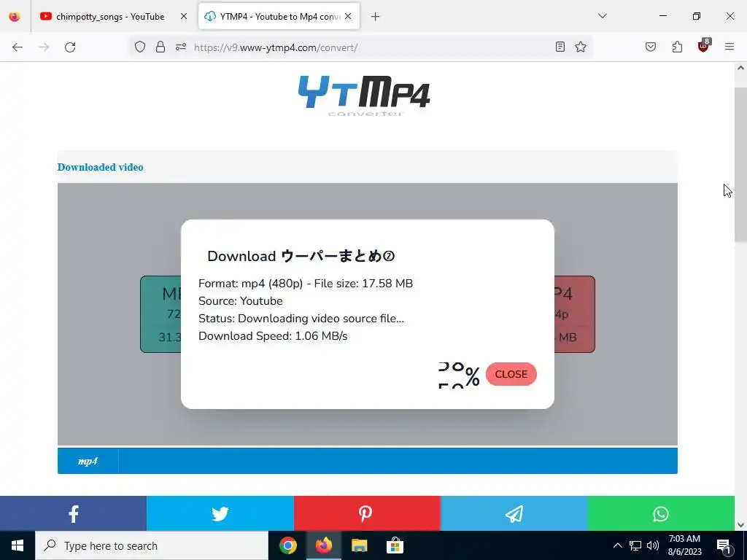Click the 'Status: Downloading video source file' text

click(x=301, y=319)
